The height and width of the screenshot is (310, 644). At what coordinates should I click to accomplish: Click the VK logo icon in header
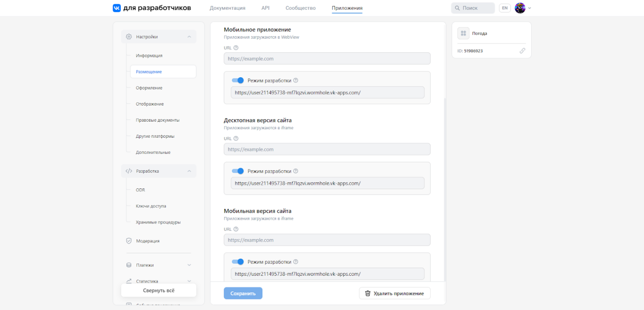pos(117,8)
